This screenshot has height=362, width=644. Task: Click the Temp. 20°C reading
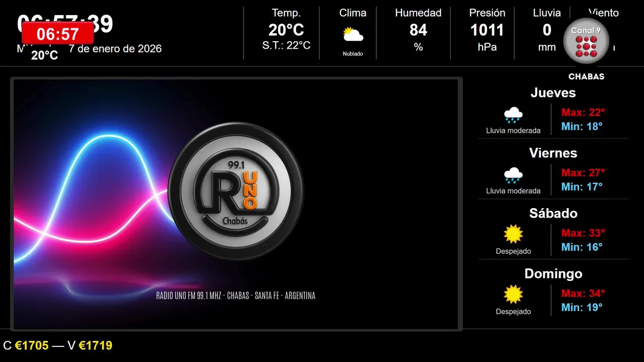(x=286, y=30)
